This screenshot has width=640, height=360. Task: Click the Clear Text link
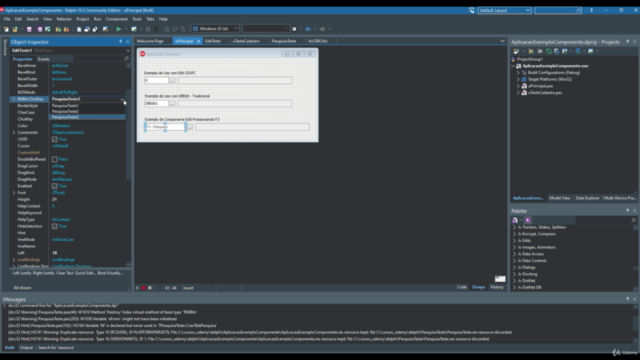64,273
